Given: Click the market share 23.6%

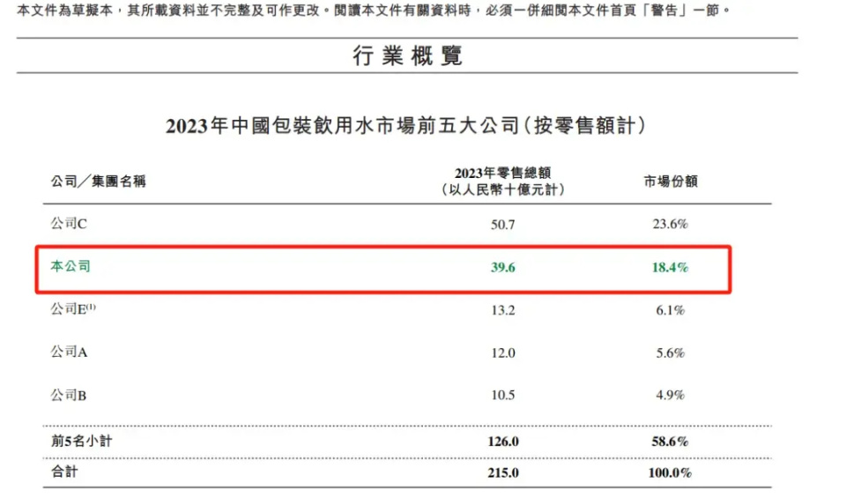Looking at the screenshot, I should (670, 224).
